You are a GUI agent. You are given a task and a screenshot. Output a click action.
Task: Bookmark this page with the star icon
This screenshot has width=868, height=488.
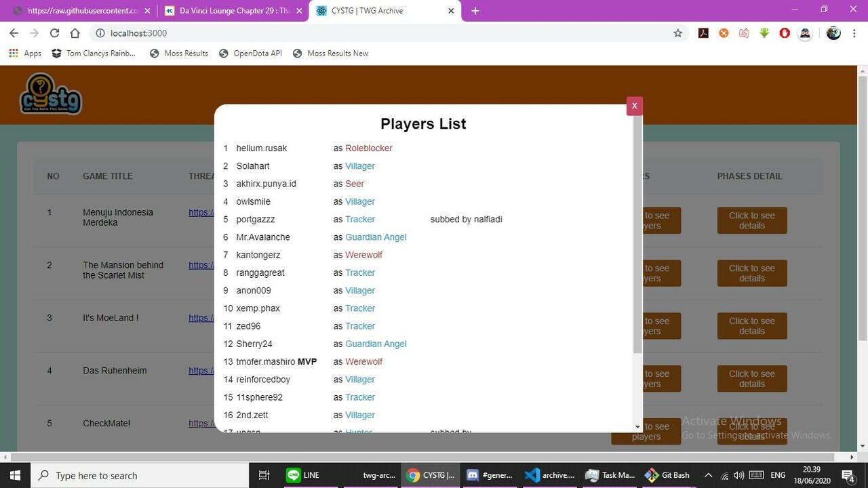pyautogui.click(x=677, y=33)
